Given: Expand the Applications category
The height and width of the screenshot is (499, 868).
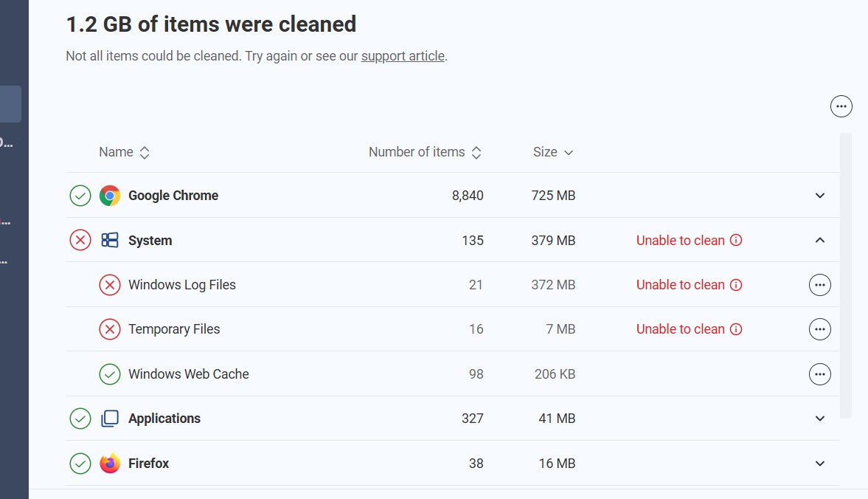Looking at the screenshot, I should (819, 419).
